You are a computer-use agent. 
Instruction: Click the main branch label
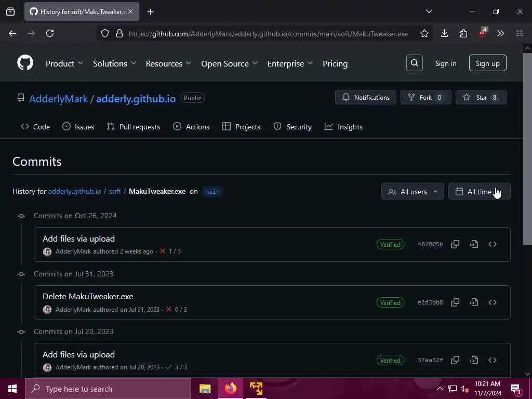[212, 192]
